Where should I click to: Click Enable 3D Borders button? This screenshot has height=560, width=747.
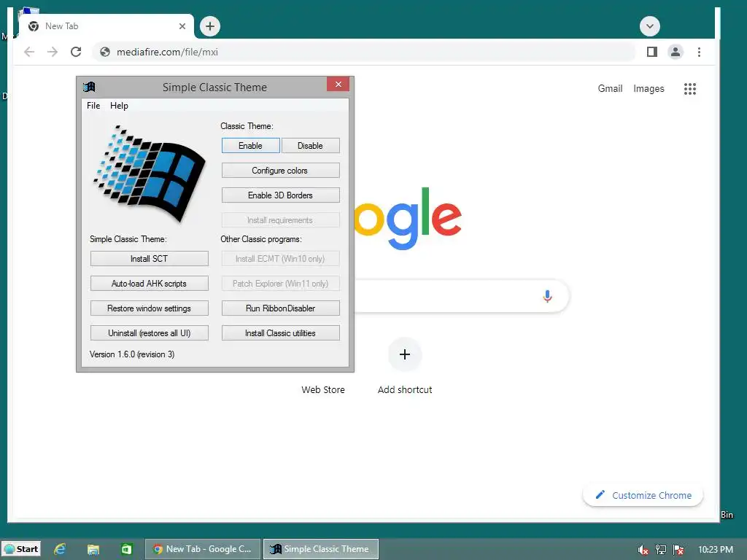pos(280,195)
